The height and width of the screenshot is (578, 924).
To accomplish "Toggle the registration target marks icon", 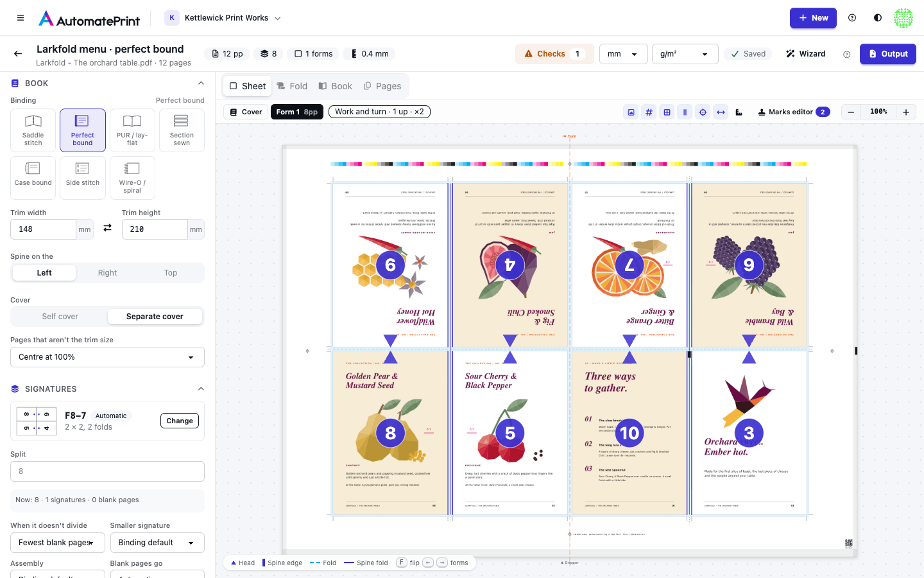I will pos(703,112).
